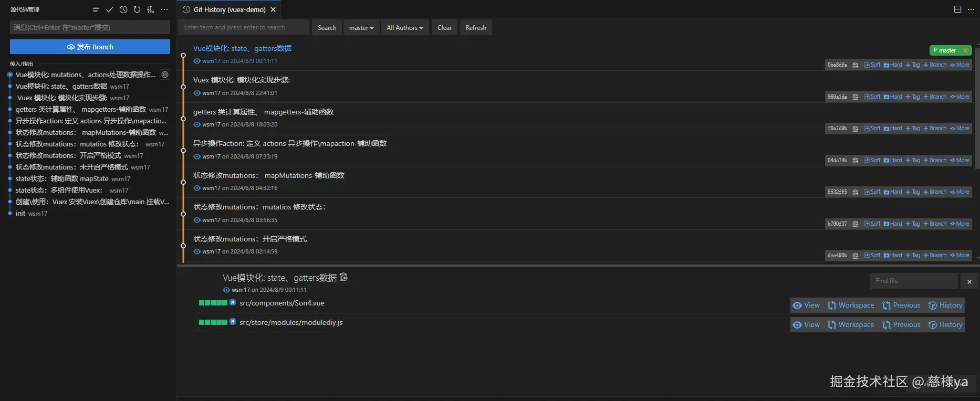The height and width of the screenshot is (401, 980).
Task: Compare modulediy.js with Workspace
Action: [851, 325]
